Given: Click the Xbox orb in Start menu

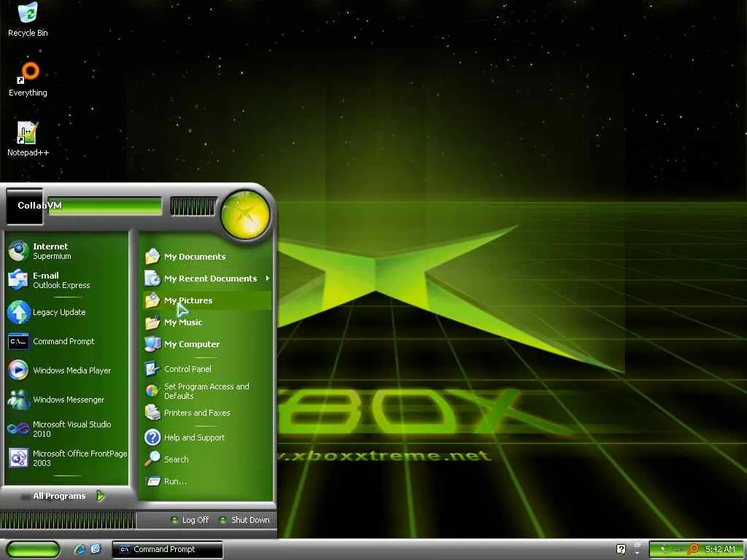Looking at the screenshot, I should (245, 214).
